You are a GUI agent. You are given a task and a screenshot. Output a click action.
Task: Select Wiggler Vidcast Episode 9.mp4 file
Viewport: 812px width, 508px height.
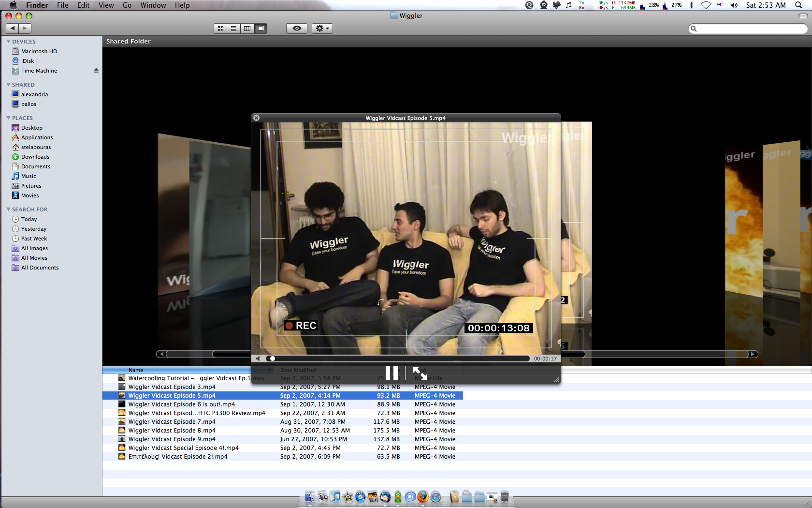tap(172, 439)
